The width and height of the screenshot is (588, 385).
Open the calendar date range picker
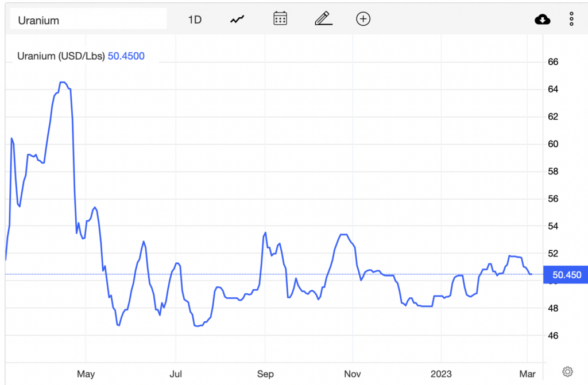tap(280, 18)
